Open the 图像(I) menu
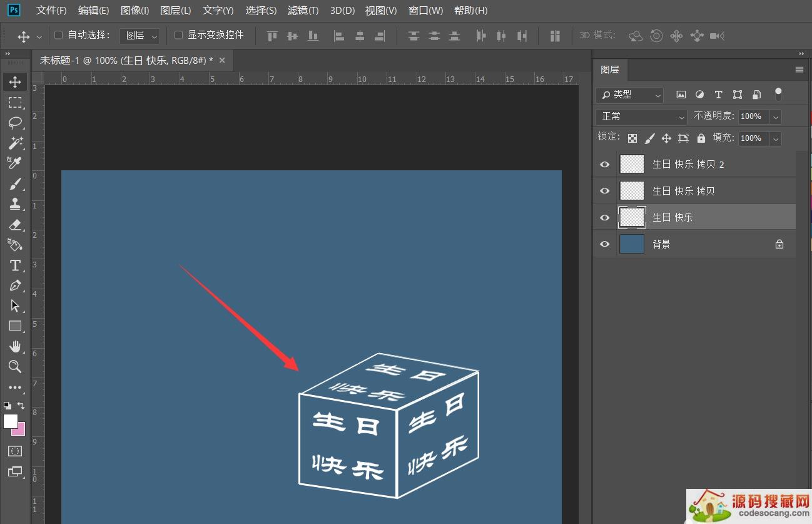The image size is (812, 524). tap(134, 11)
